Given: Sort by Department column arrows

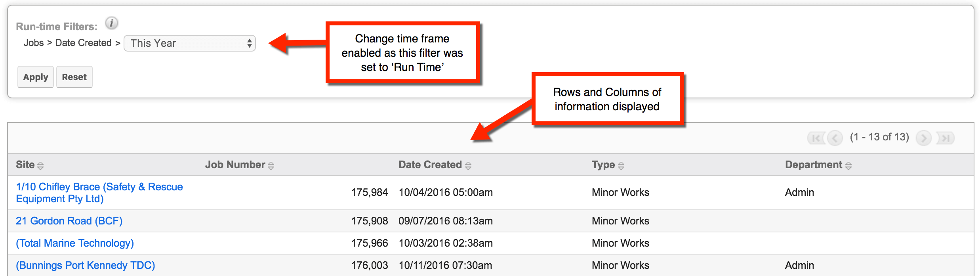Looking at the screenshot, I should coord(848,165).
